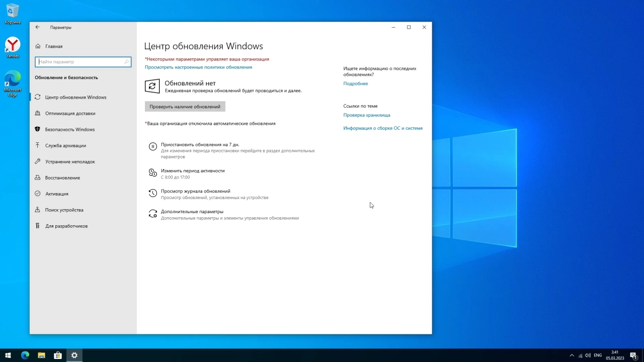
Task: Open Microsoft Store from the taskbar
Action: (58, 355)
